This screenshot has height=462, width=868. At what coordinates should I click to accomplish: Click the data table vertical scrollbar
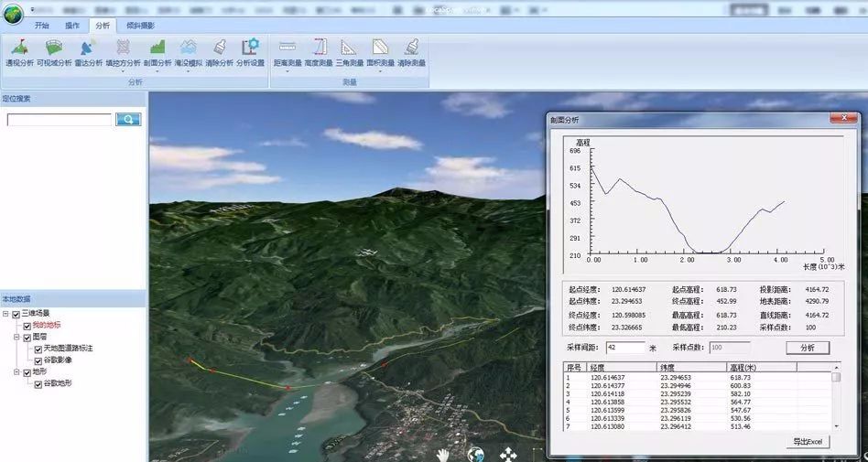[836, 396]
